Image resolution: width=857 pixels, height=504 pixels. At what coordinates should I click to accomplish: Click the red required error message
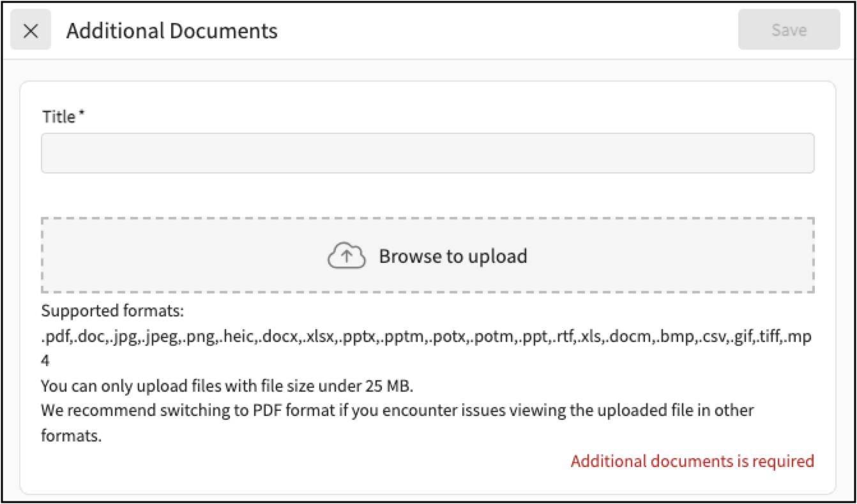click(692, 461)
